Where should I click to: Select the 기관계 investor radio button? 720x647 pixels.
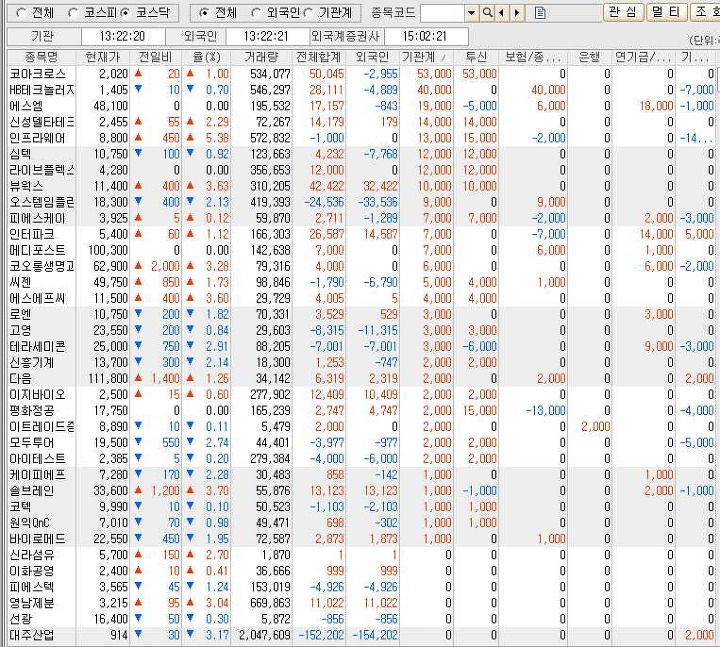point(309,13)
